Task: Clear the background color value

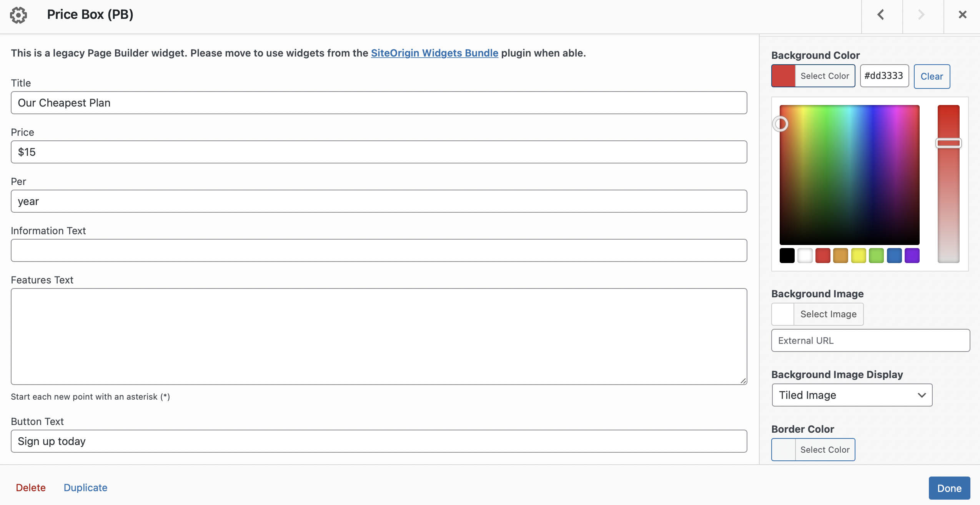Action: [x=931, y=77]
